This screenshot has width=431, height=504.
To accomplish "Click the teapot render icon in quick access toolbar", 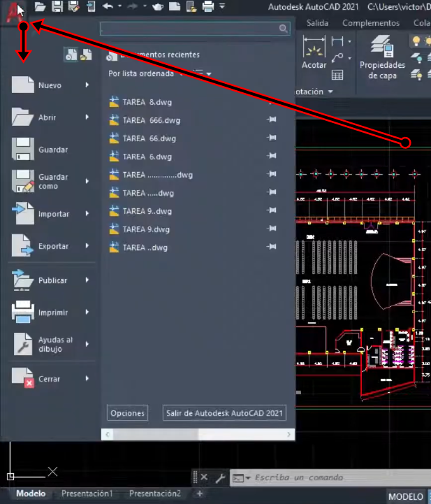I will [x=157, y=6].
